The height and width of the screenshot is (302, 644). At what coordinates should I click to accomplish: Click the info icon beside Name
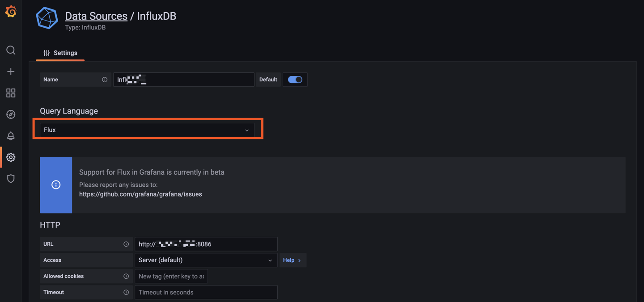pyautogui.click(x=105, y=80)
